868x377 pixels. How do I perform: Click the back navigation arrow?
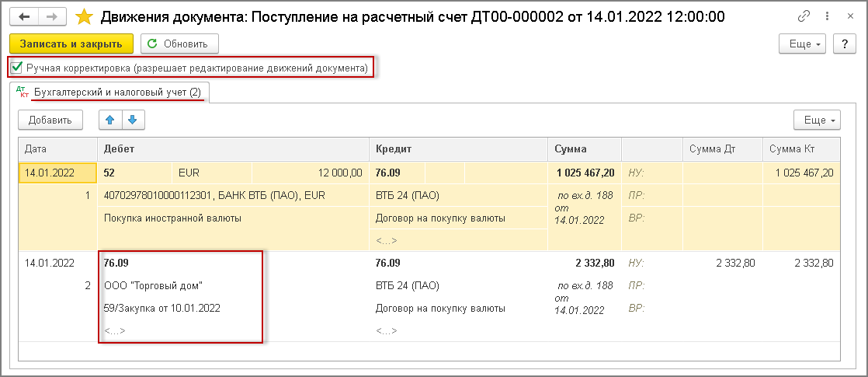pos(25,16)
